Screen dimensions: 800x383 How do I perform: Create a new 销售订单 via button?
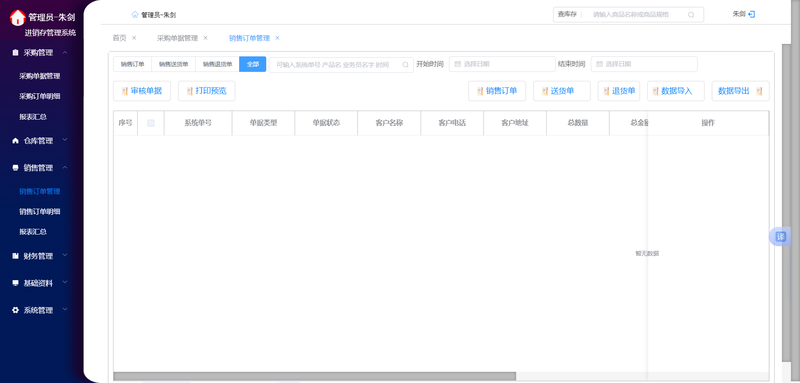[497, 91]
